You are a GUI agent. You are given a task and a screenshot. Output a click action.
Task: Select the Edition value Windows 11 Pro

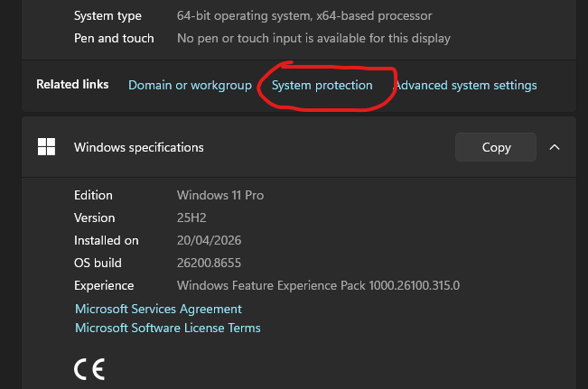(x=220, y=195)
